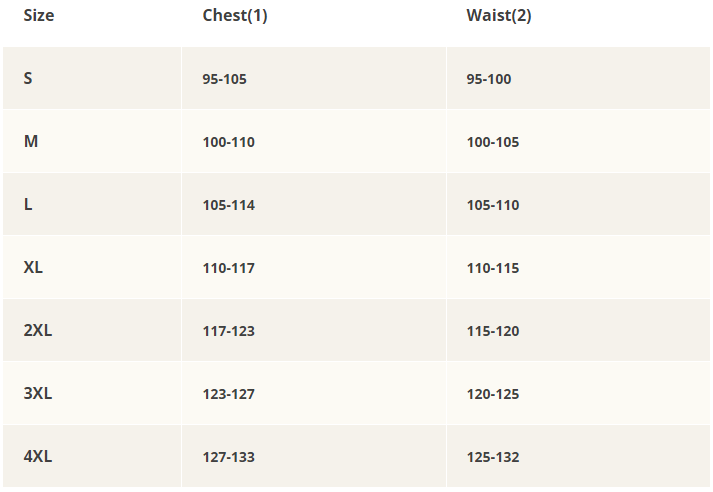Screen dimensions: 713x492
Task: Select the L size row label
Action: [28, 204]
